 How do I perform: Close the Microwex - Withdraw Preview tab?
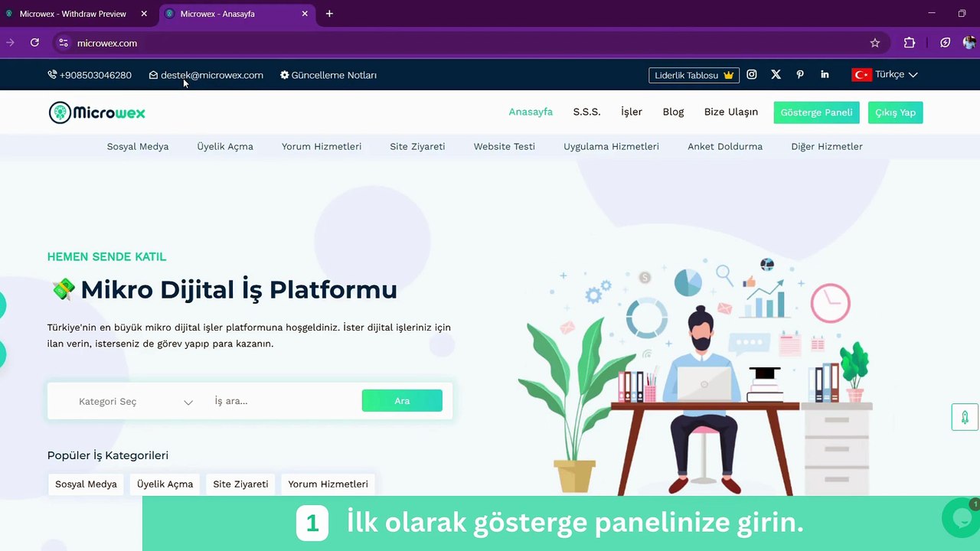144,14
